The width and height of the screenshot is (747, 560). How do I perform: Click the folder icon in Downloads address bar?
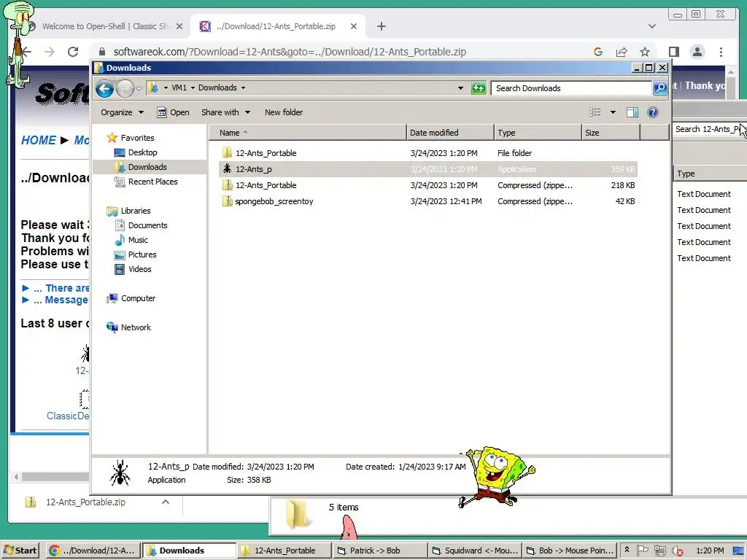click(153, 87)
